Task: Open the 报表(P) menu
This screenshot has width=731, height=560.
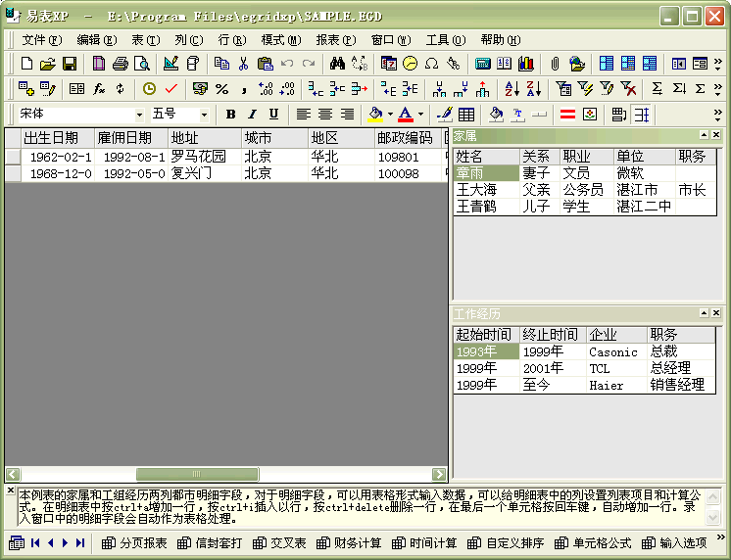Action: pos(336,40)
